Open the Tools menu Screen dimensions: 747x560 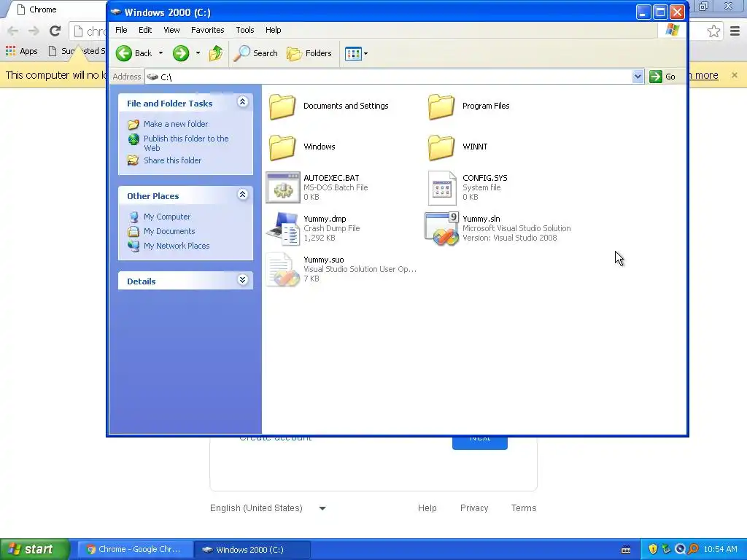point(245,30)
